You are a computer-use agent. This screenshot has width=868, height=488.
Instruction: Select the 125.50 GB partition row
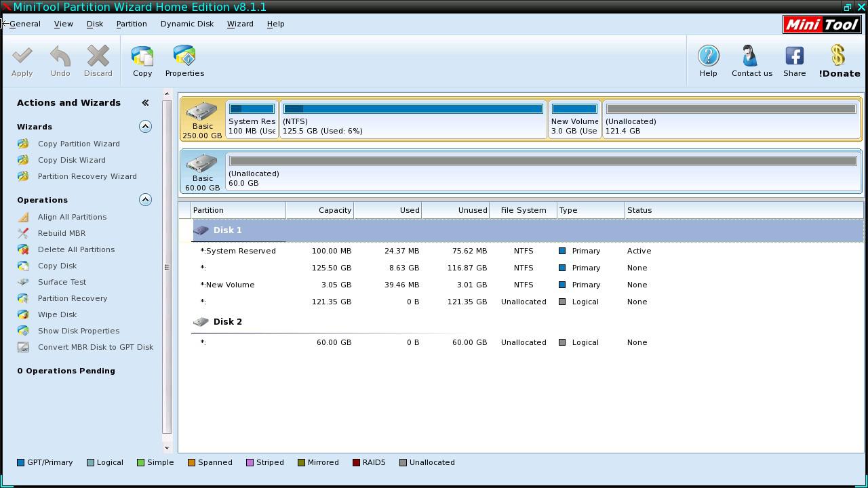tap(528, 268)
